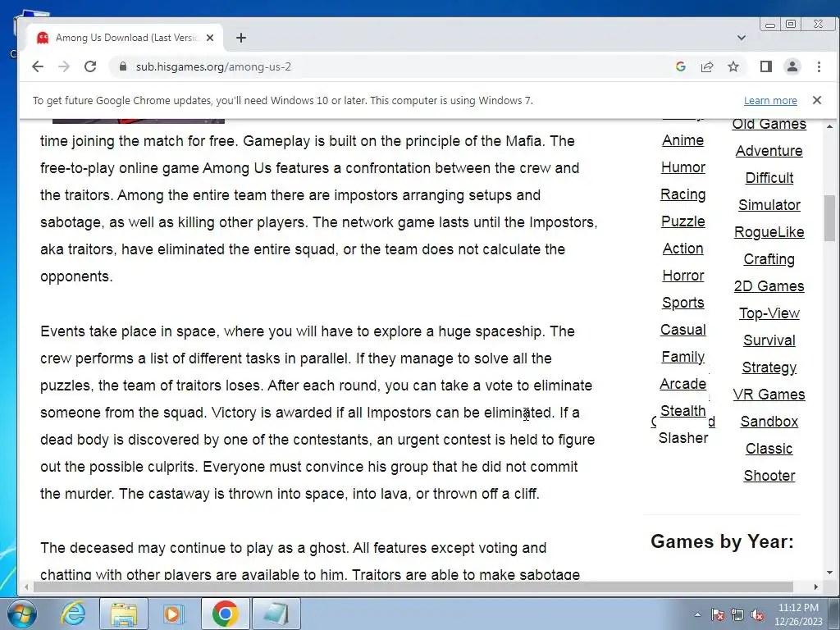The image size is (840, 630).
Task: Open the VR Games category link
Action: (x=769, y=395)
